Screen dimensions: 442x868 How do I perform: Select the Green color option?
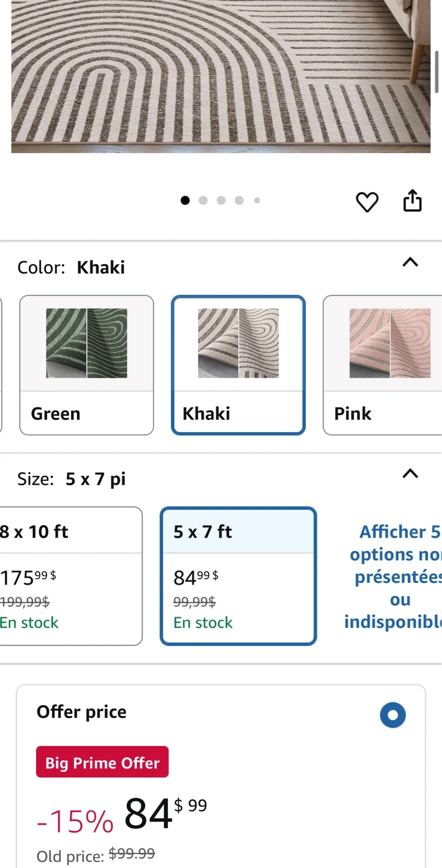click(87, 365)
